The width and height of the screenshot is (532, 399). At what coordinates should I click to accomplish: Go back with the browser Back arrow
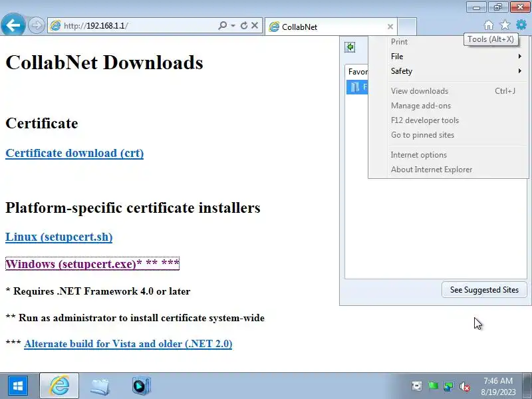(13, 25)
